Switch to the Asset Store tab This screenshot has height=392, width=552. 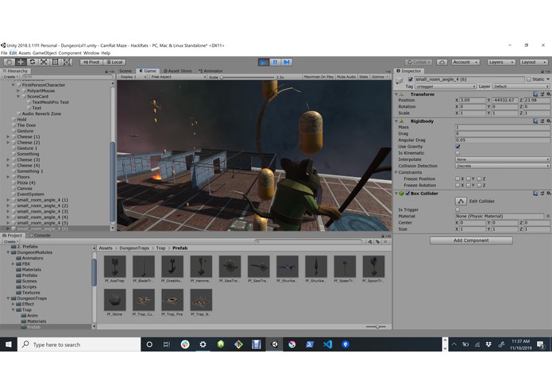(x=177, y=71)
